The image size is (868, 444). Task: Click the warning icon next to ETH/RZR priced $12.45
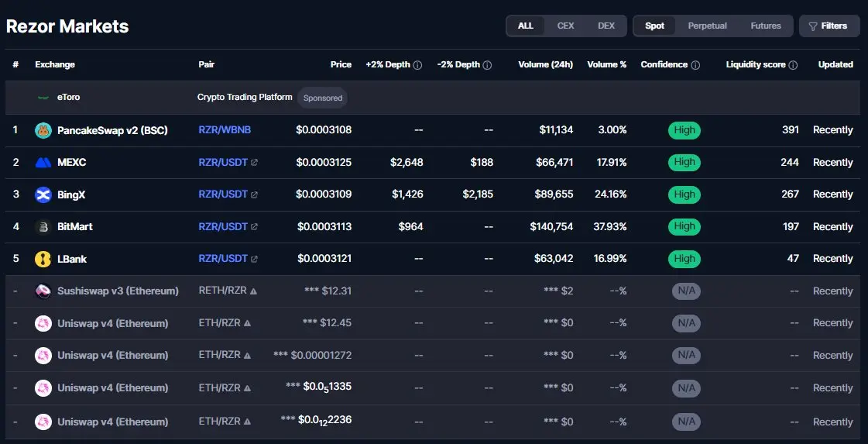click(x=247, y=323)
